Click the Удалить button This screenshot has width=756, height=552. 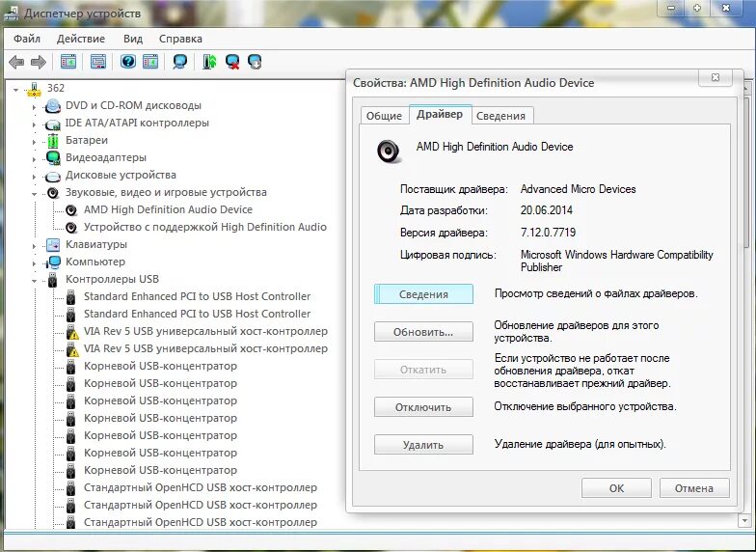click(x=423, y=445)
